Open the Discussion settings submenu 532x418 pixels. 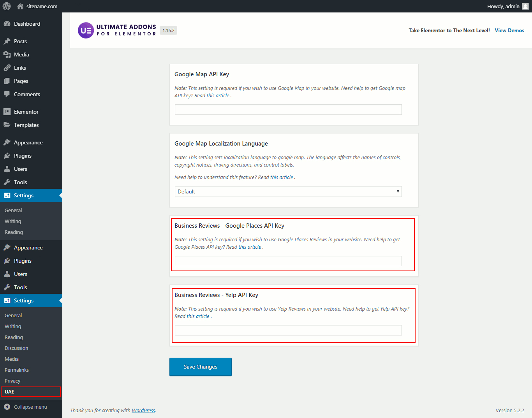tap(16, 348)
